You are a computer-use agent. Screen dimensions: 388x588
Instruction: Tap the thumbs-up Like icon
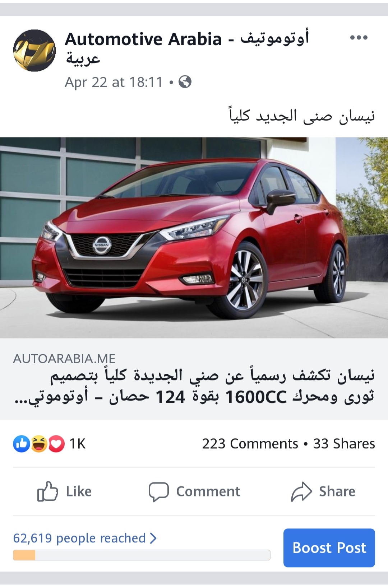click(47, 491)
